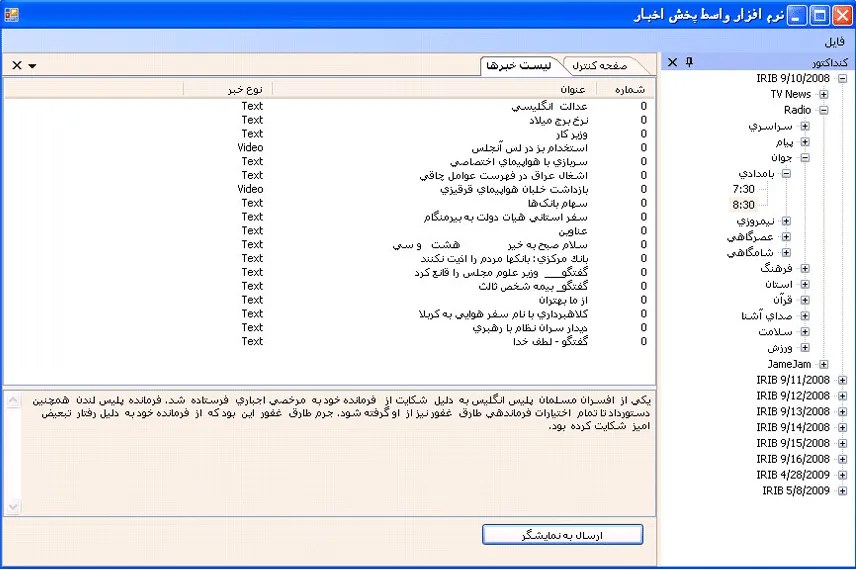
Task: Expand the IRIB 9/14/2008 node
Action: click(x=842, y=428)
